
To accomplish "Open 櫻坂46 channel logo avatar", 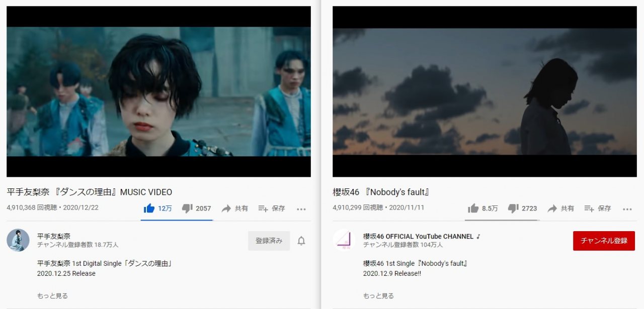I will 344,240.
